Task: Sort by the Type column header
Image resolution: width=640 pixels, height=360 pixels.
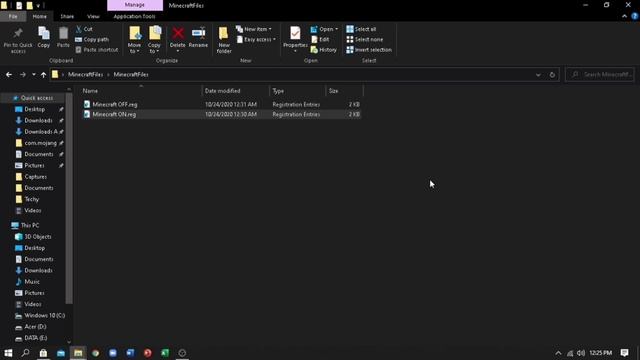Action: click(298, 91)
